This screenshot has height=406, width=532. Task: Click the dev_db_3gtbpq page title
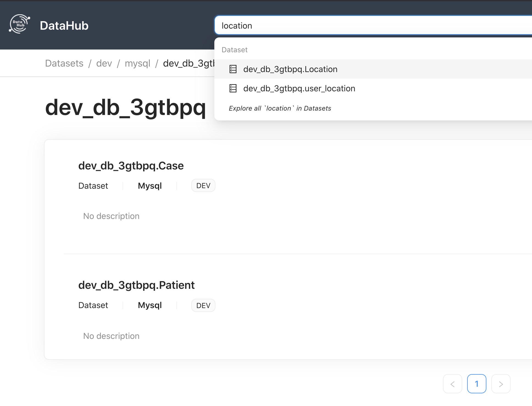(x=126, y=108)
